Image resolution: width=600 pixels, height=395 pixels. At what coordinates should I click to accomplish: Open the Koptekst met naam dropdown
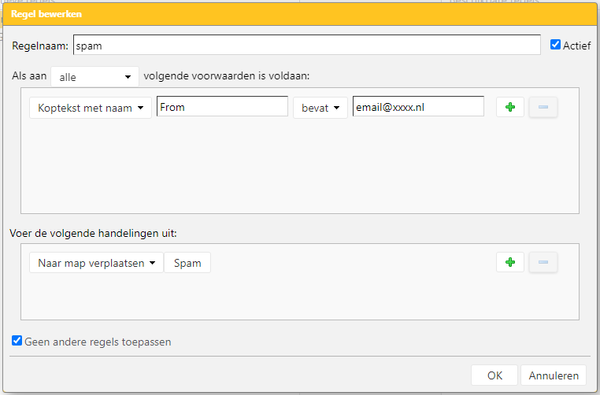[90, 108]
